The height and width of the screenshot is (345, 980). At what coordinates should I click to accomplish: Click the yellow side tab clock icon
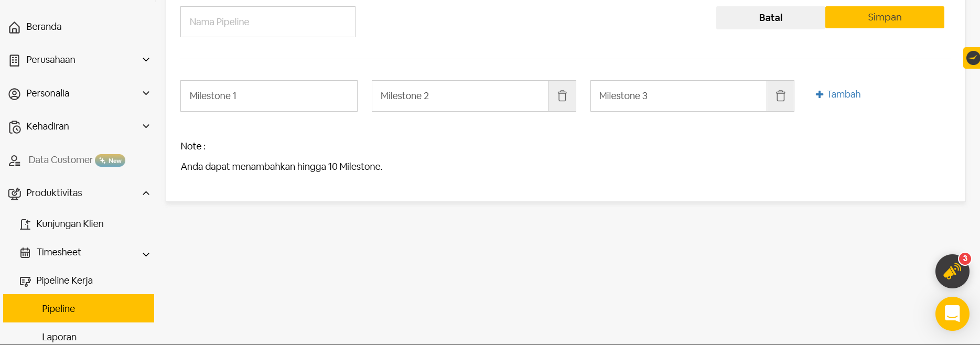point(973,58)
